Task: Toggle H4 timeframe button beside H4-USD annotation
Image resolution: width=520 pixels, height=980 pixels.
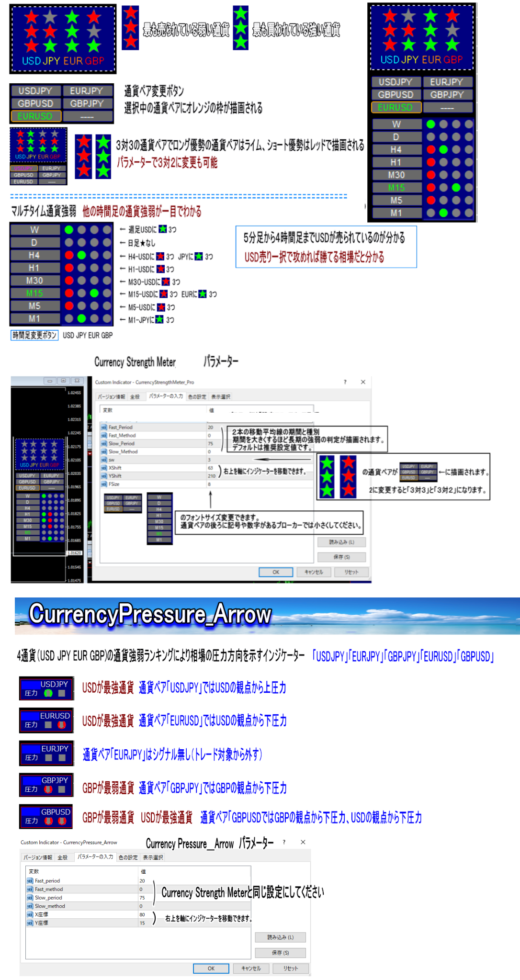Action: (34, 255)
